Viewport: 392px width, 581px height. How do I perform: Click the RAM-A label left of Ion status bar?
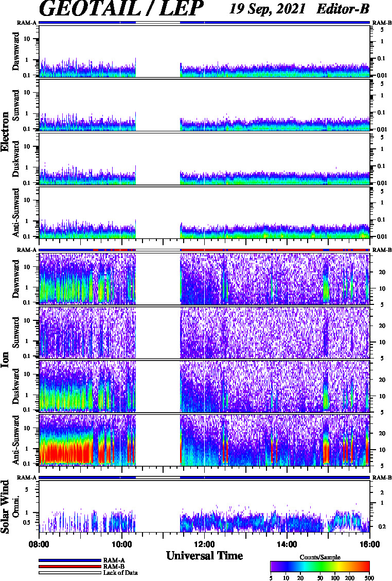tap(27, 250)
